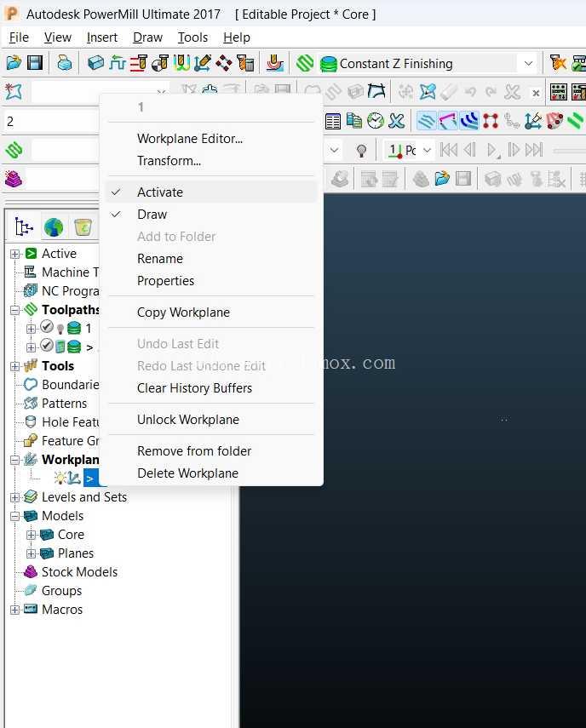Expand the Planes model node

(x=31, y=553)
